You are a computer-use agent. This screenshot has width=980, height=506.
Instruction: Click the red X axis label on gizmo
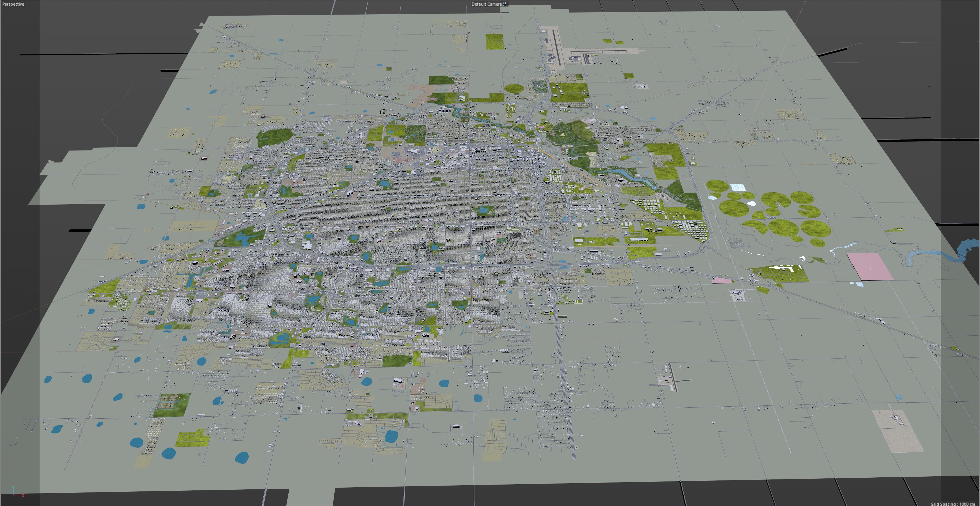click(23, 495)
